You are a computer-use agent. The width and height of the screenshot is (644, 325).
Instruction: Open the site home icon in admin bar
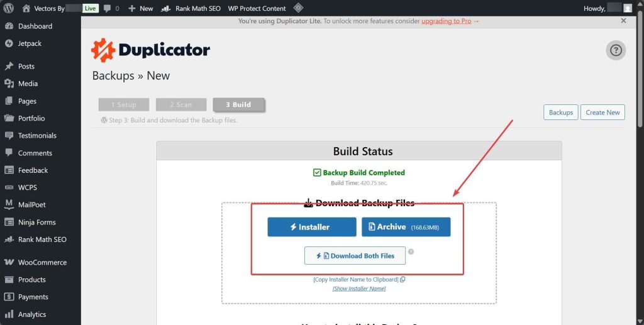tap(26, 8)
